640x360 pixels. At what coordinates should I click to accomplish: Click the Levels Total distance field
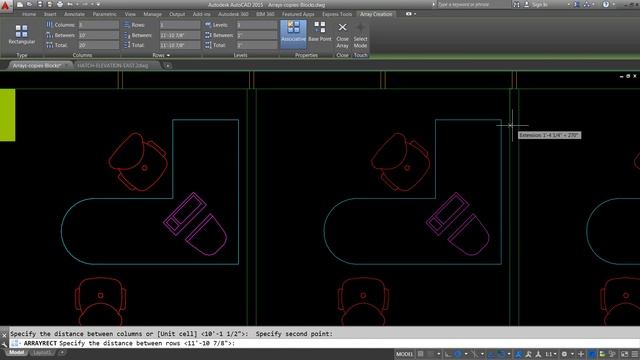(x=257, y=45)
